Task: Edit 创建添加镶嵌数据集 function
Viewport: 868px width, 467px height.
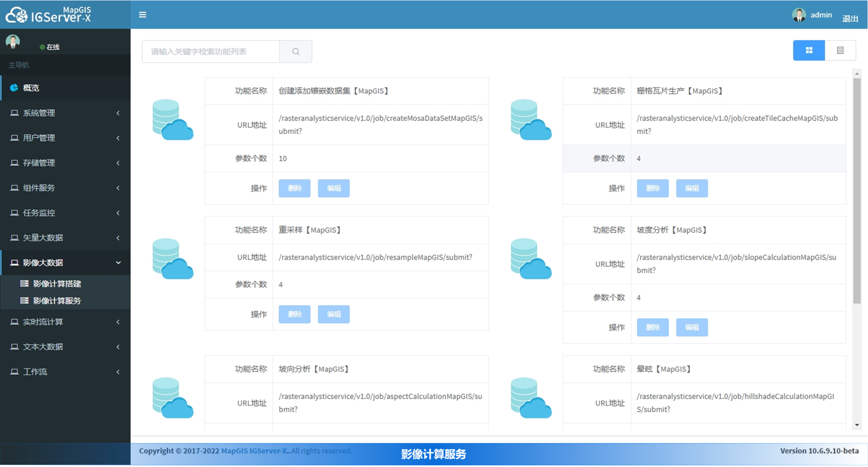Action: click(x=333, y=188)
